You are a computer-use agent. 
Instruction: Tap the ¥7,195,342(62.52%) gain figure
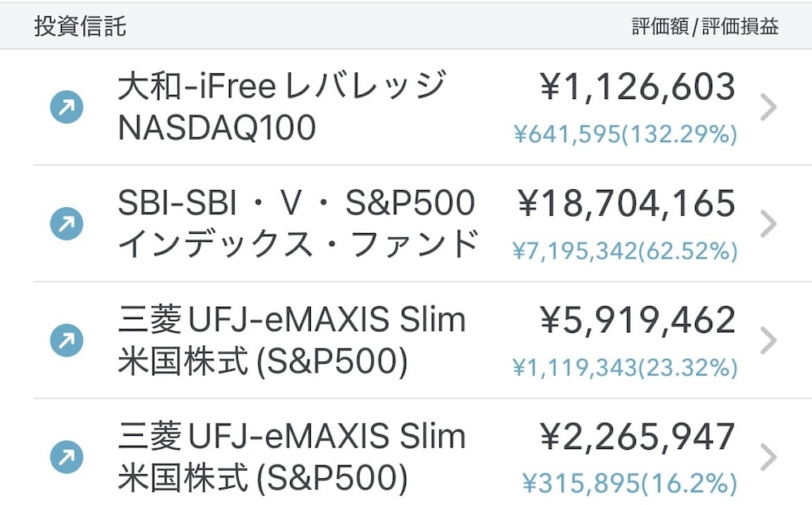[x=625, y=251]
